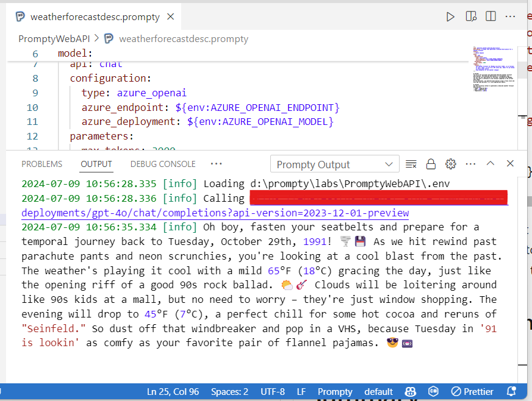Close weatherforecastdesc.prompty tab
The height and width of the screenshot is (401, 532).
click(171, 16)
